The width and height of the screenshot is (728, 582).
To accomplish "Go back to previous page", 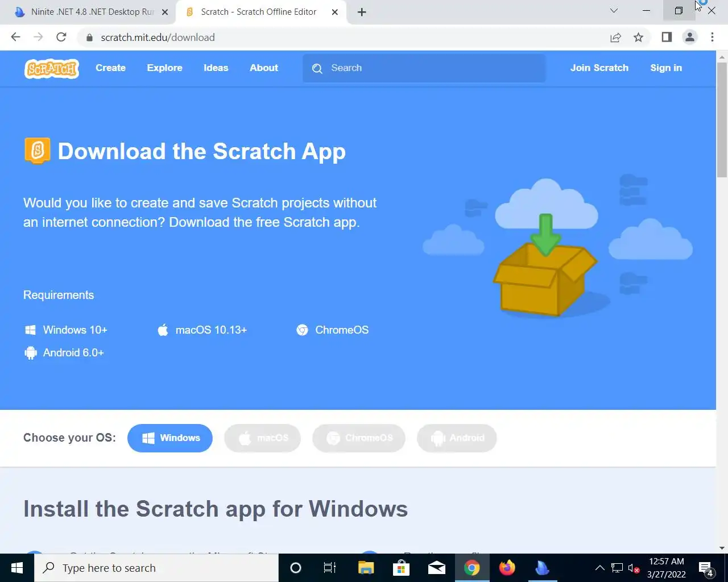I will coord(16,38).
